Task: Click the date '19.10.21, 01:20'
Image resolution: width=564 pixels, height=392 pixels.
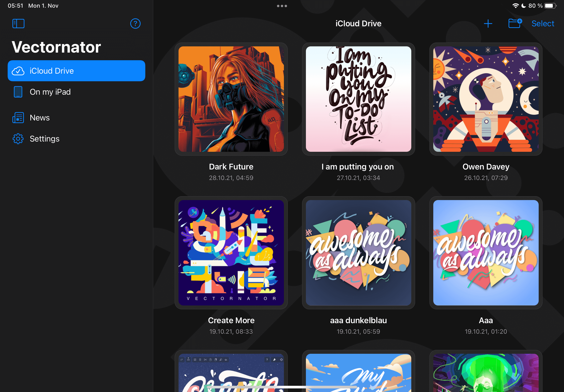Action: pyautogui.click(x=486, y=332)
